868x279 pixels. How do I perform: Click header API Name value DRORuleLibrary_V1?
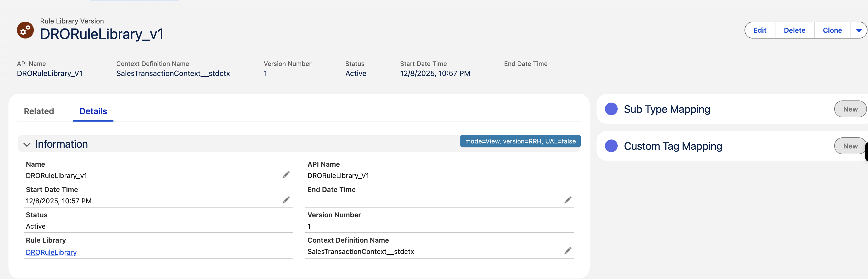[50, 74]
